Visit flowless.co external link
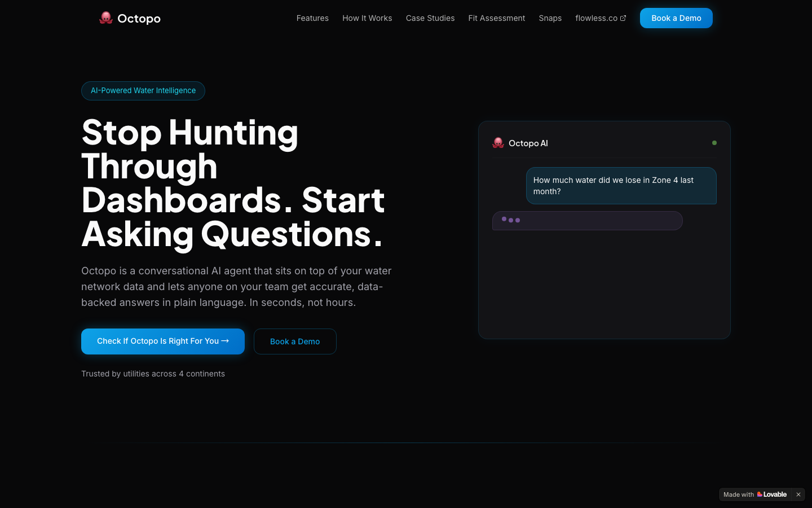Image resolution: width=812 pixels, height=508 pixels. (601, 18)
